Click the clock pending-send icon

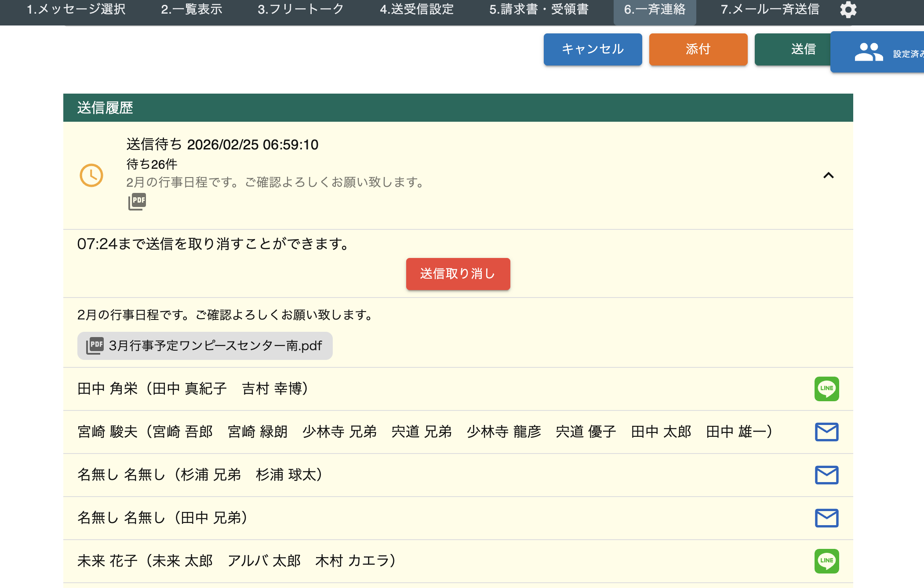[x=91, y=175]
